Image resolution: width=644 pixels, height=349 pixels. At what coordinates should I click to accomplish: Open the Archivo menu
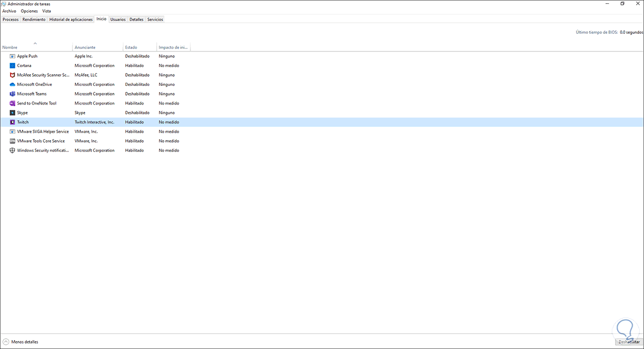pyautogui.click(x=9, y=11)
